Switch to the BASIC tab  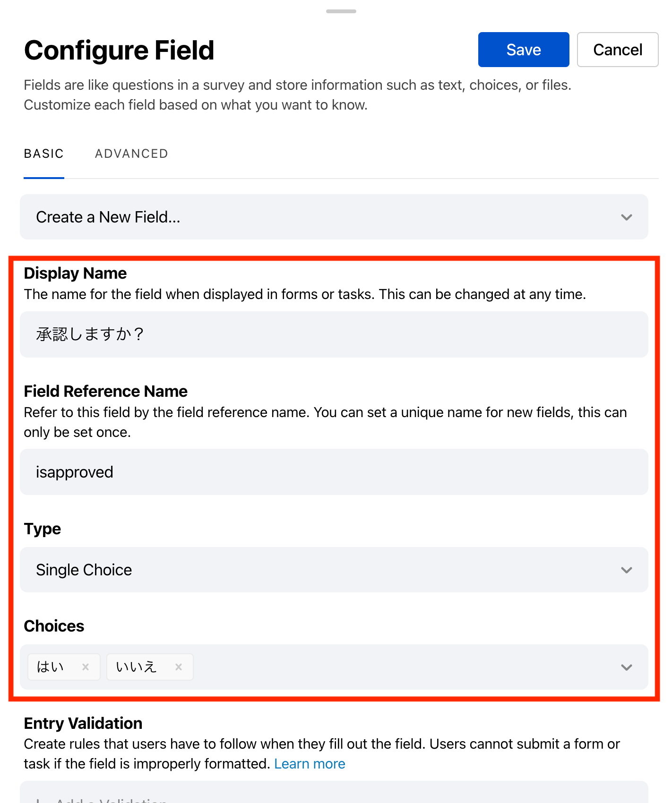click(x=43, y=154)
